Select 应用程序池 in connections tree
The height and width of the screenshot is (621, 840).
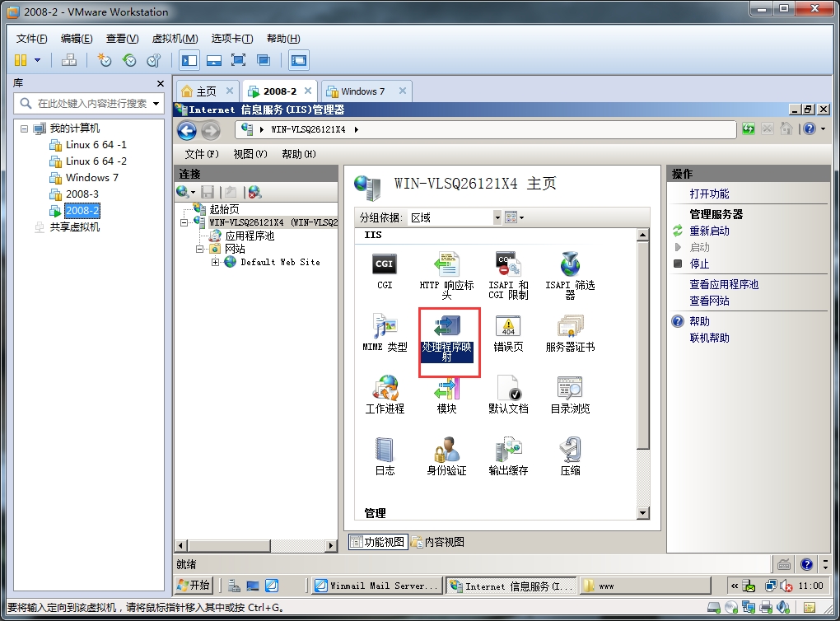(249, 236)
